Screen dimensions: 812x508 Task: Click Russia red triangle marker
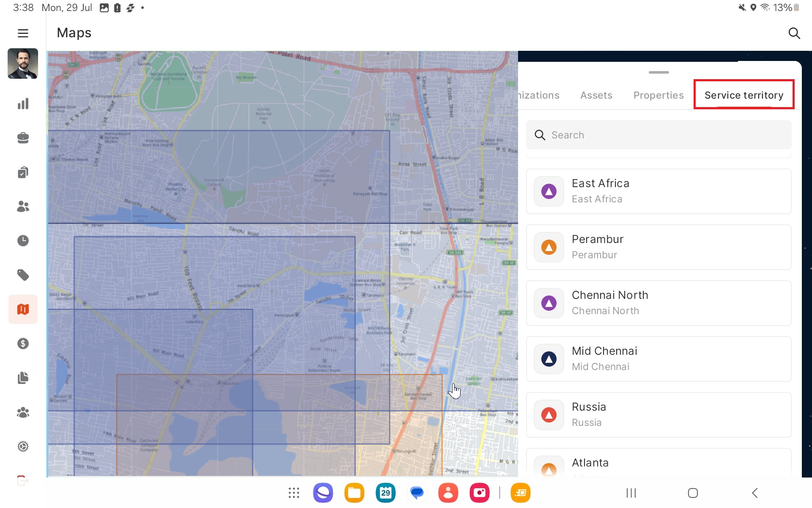tap(549, 415)
